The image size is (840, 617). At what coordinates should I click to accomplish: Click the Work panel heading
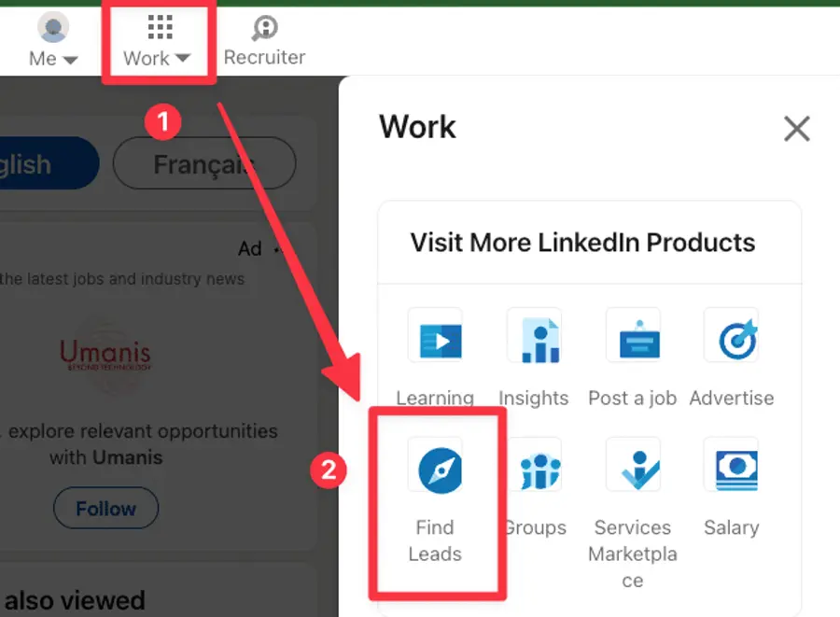pos(417,128)
